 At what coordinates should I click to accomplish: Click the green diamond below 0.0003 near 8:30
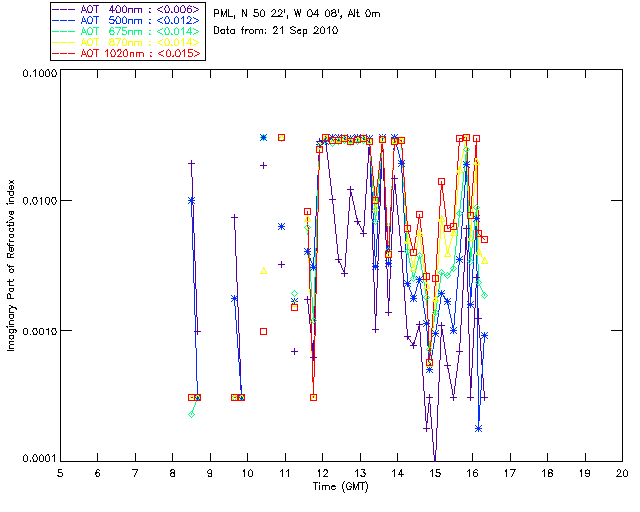[191, 414]
